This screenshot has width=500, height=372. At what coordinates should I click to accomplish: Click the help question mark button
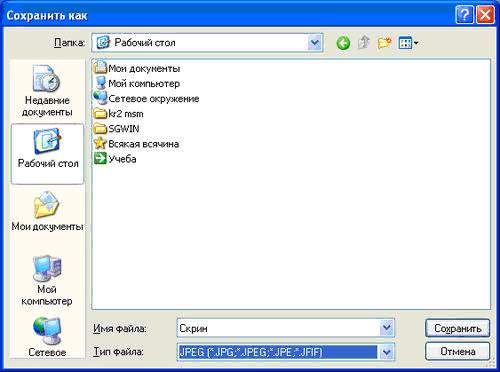coord(465,15)
